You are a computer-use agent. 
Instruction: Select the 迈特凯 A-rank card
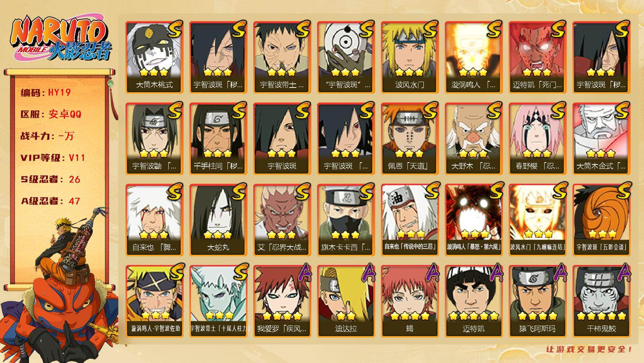(x=473, y=301)
